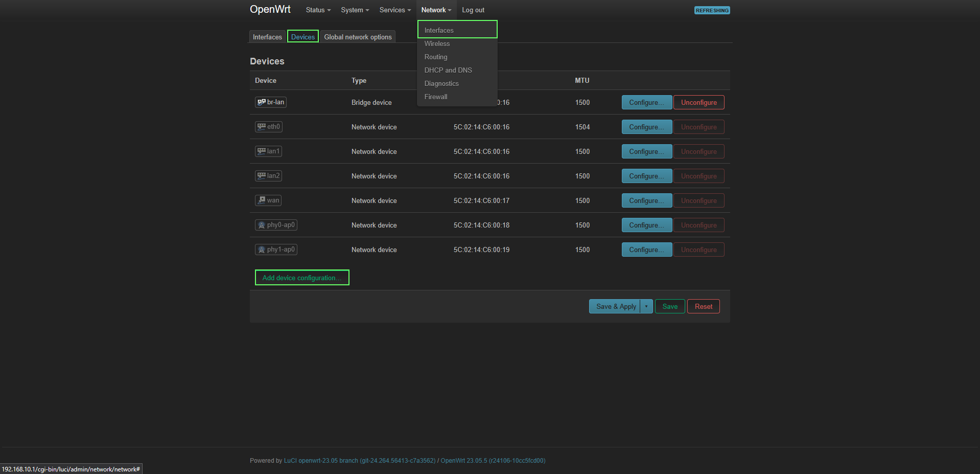980x474 pixels.
Task: Click the wan device icon
Action: 261,200
